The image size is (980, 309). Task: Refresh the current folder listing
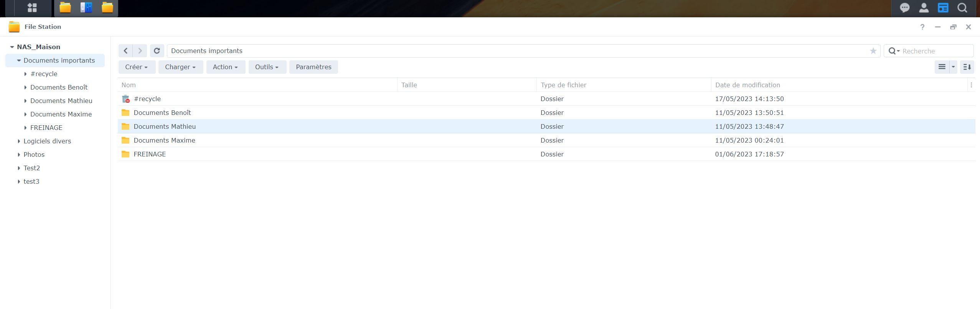(x=157, y=51)
